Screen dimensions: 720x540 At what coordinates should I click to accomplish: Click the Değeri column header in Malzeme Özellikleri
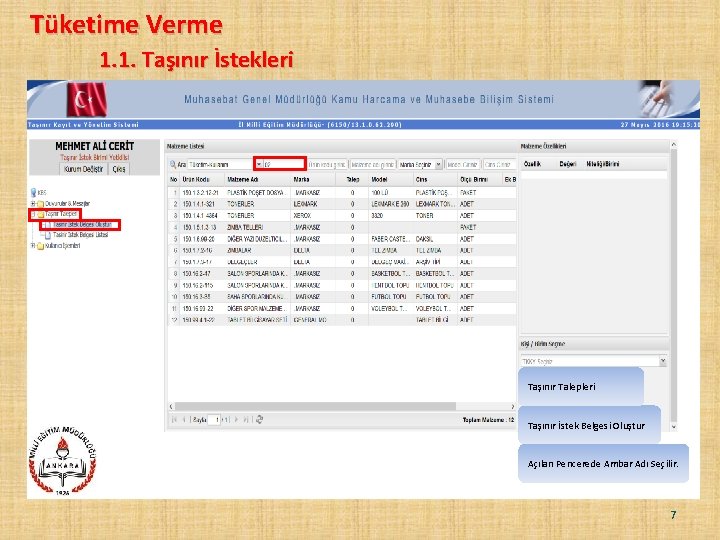(x=568, y=164)
